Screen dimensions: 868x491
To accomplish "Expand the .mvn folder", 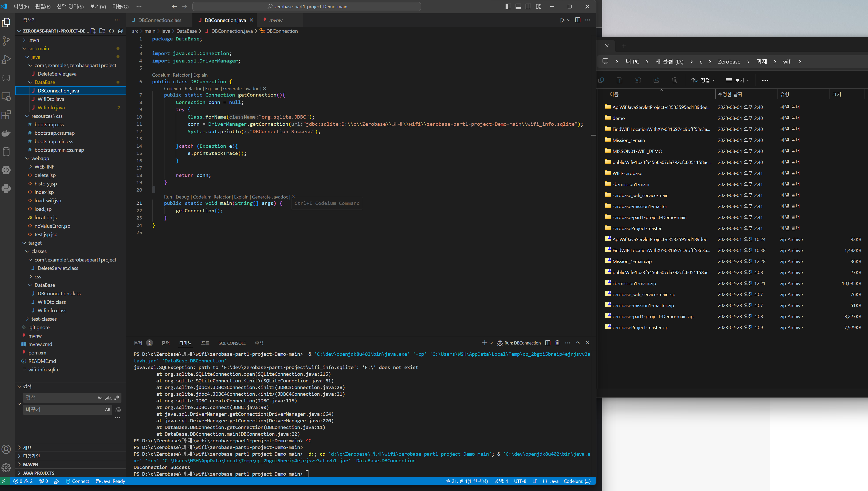I will [34, 40].
